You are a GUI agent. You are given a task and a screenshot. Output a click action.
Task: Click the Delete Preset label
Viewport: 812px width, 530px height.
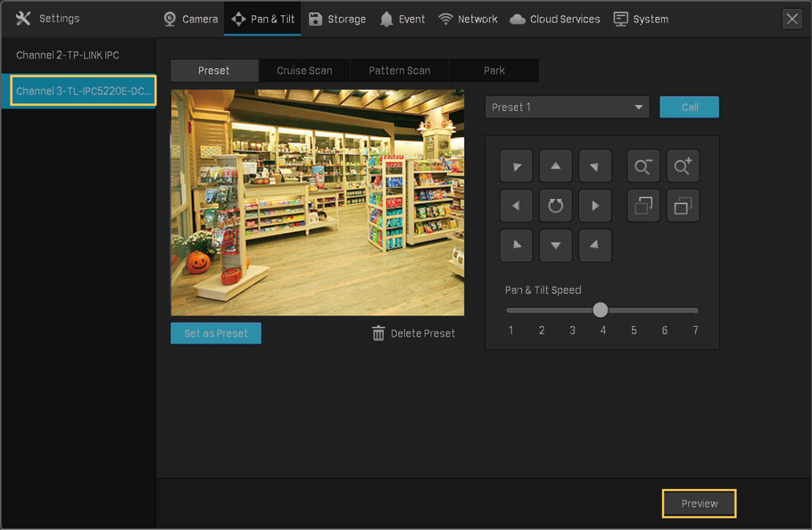coord(422,334)
